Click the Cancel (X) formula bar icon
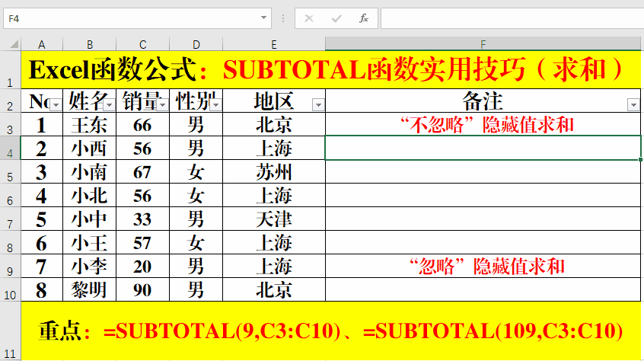 tap(309, 18)
